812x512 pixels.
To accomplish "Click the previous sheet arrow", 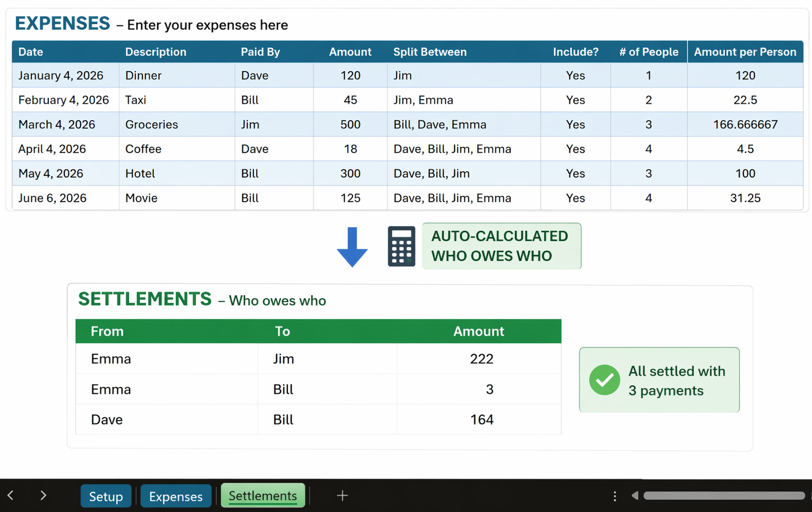I will pyautogui.click(x=11, y=496).
